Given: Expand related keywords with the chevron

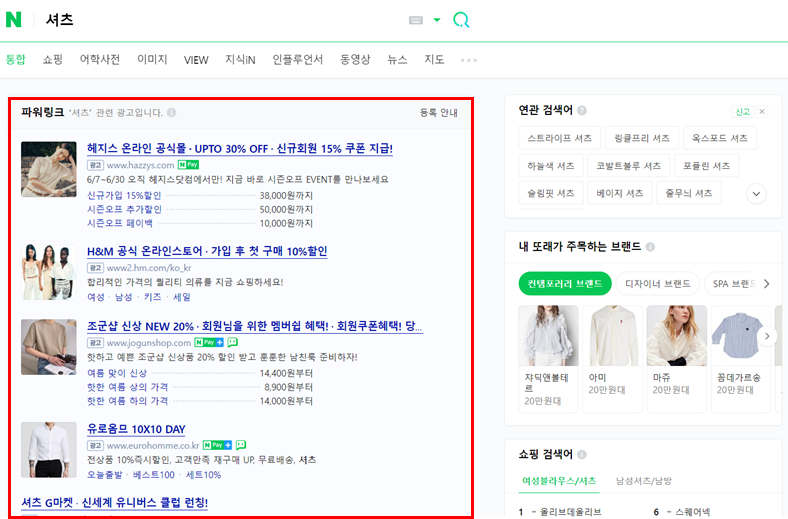Looking at the screenshot, I should click(756, 194).
